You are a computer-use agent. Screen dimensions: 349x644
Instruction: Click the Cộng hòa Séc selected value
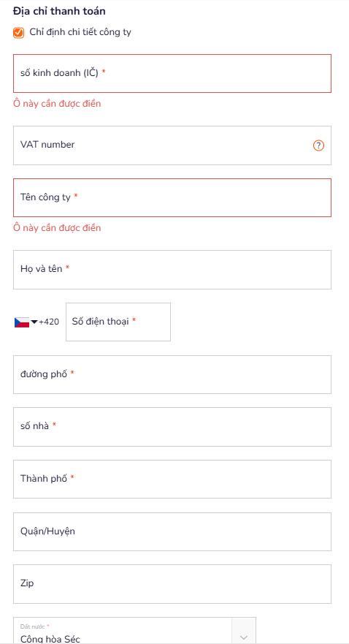50,639
